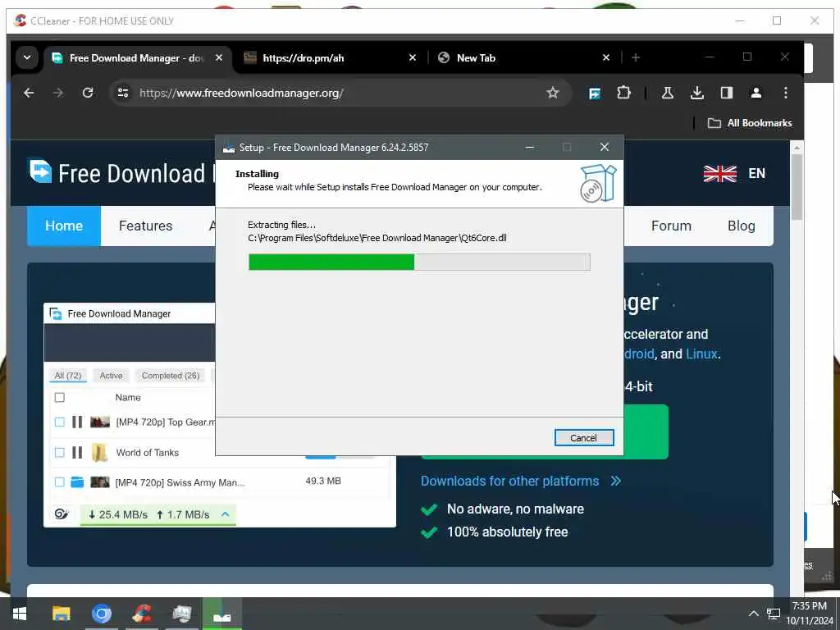
Task: Close the Free Download Manager browser tab
Action: click(218, 57)
